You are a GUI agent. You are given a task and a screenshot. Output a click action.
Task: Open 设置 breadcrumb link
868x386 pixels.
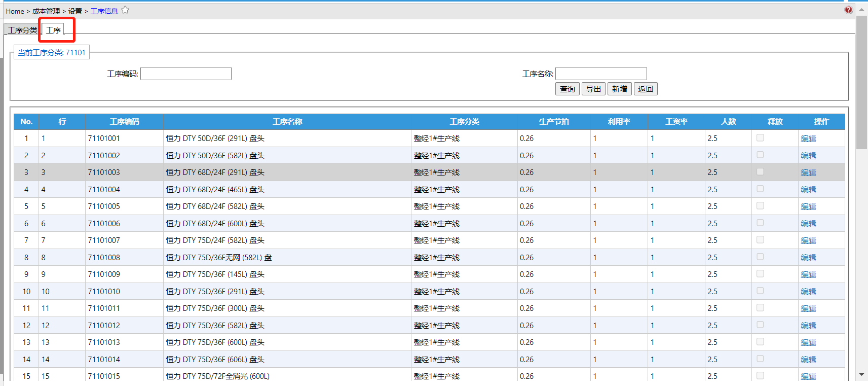75,11
